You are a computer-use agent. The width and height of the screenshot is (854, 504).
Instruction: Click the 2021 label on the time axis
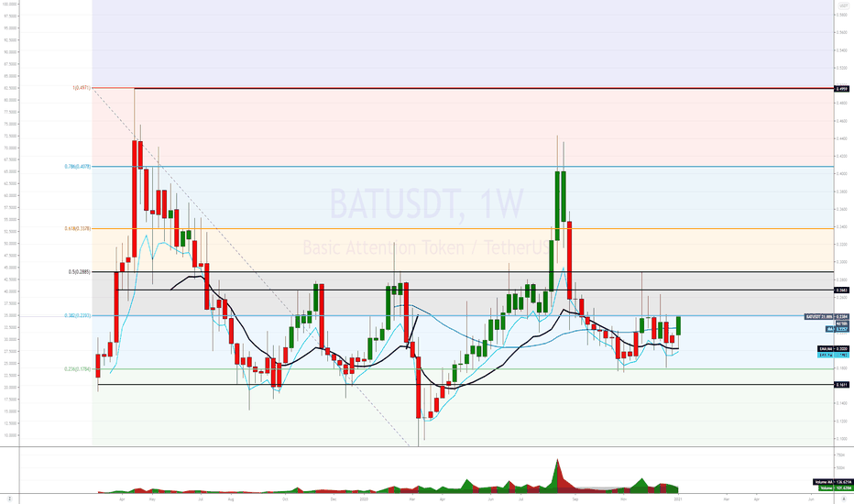pyautogui.click(x=678, y=499)
